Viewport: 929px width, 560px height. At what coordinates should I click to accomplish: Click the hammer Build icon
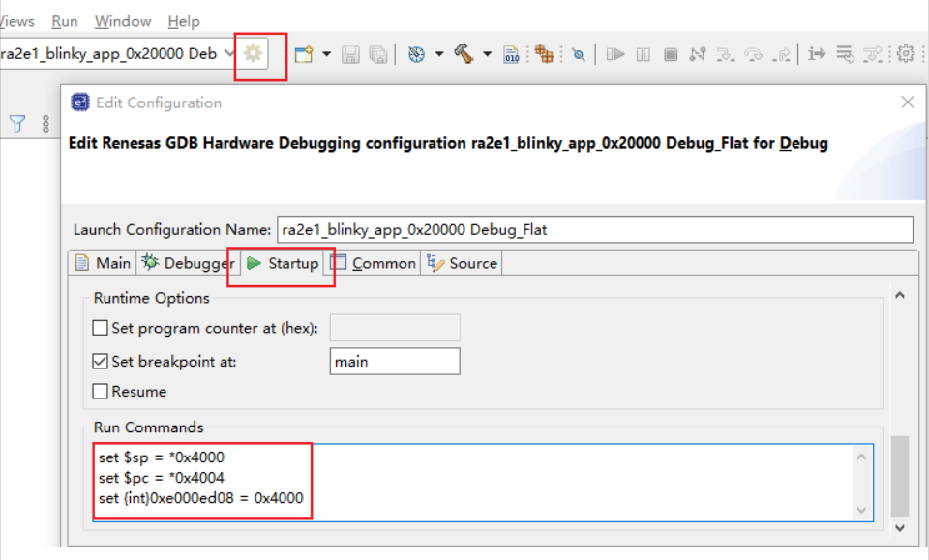[x=464, y=54]
